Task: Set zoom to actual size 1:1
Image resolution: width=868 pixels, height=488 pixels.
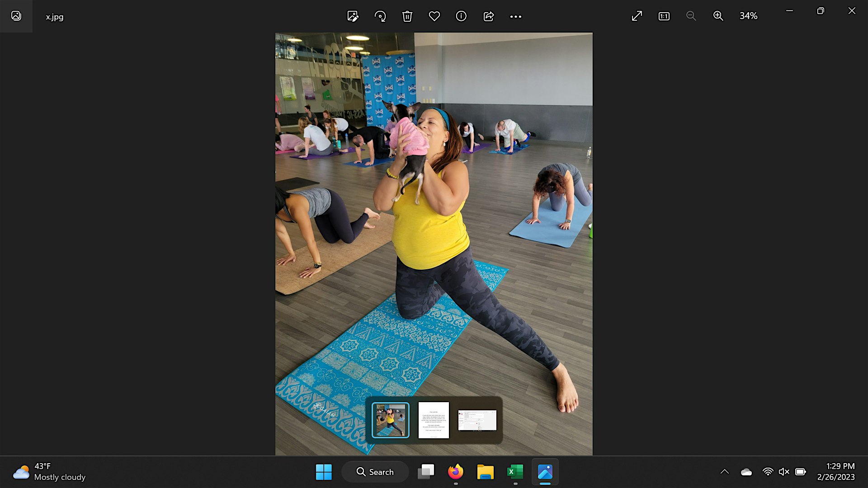Action: coord(664,16)
